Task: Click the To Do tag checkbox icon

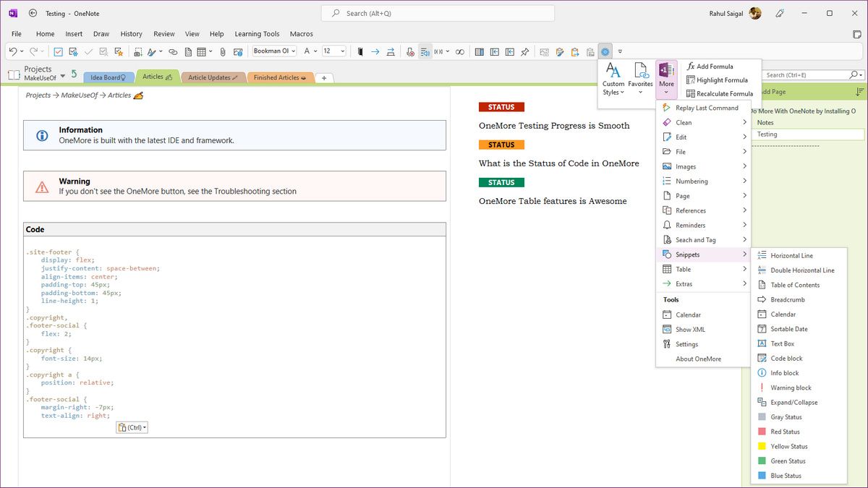Action: click(x=59, y=51)
